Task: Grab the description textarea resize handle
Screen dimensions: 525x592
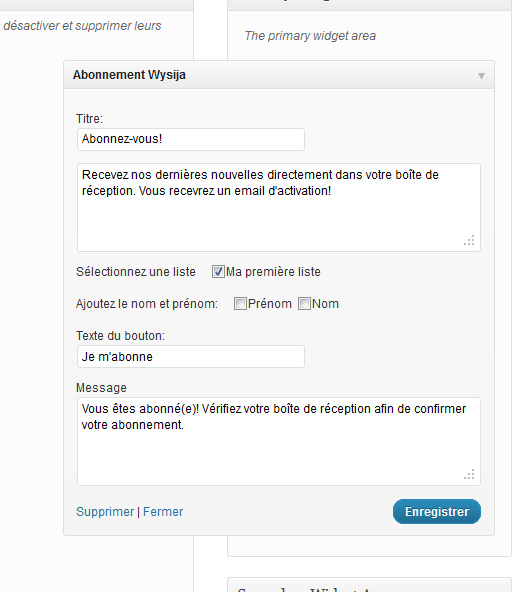Action: (x=469, y=240)
